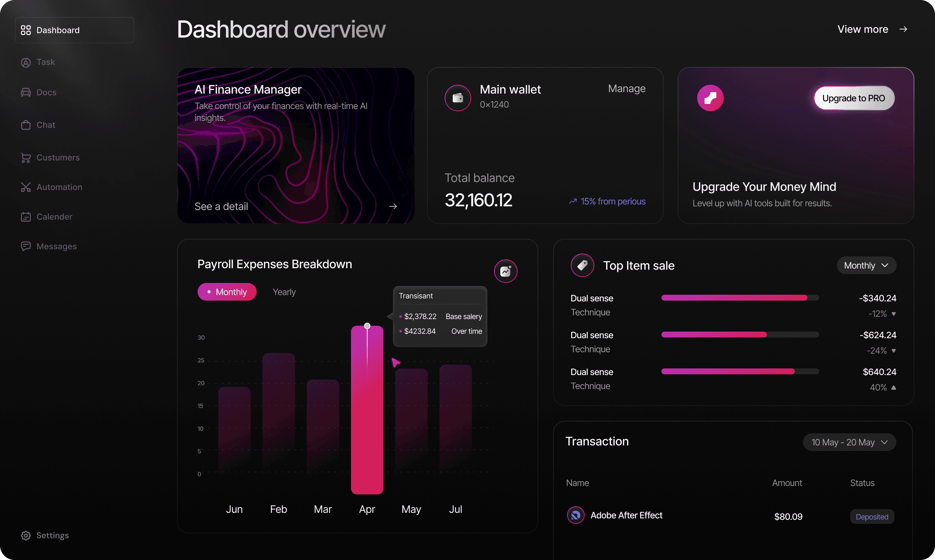Select the Customers cart icon
The width and height of the screenshot is (935, 560).
click(25, 157)
